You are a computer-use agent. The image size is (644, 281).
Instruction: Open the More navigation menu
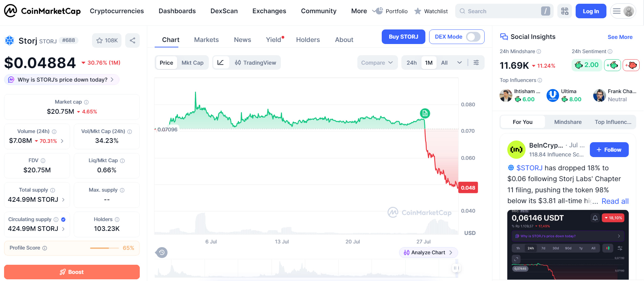pyautogui.click(x=359, y=11)
